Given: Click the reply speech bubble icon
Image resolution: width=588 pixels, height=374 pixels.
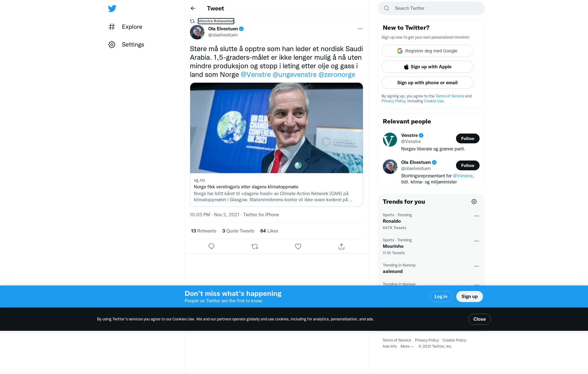Looking at the screenshot, I should (211, 246).
